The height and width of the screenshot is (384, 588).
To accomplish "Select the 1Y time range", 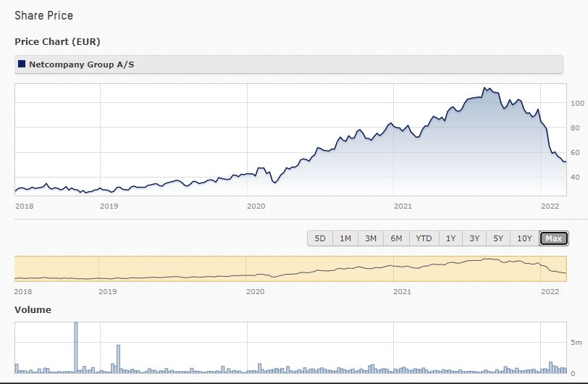I will [x=450, y=238].
